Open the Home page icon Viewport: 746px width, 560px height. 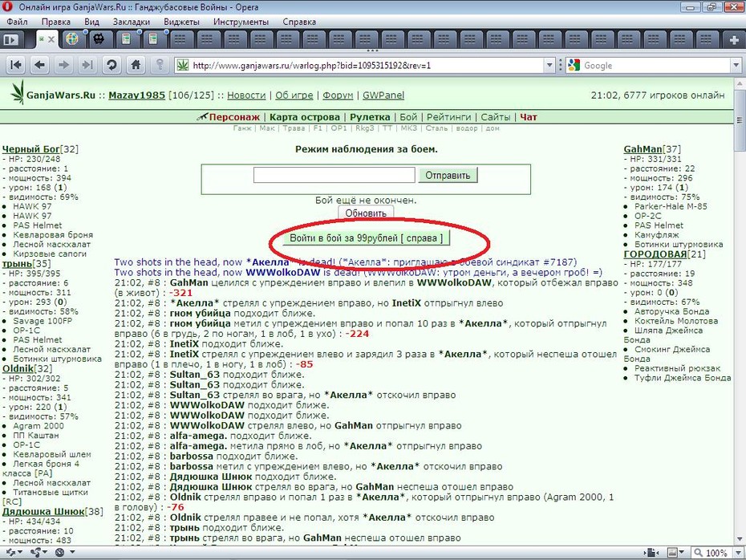(x=136, y=65)
